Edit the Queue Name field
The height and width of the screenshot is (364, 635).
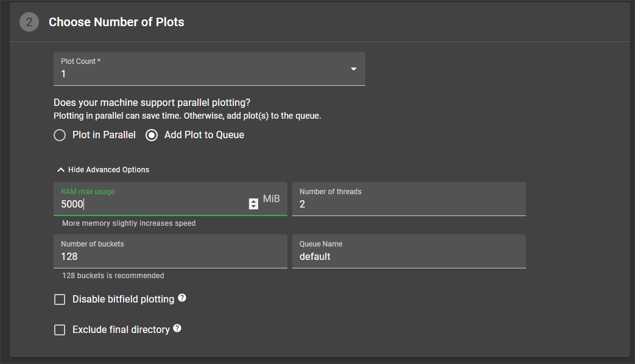point(409,257)
